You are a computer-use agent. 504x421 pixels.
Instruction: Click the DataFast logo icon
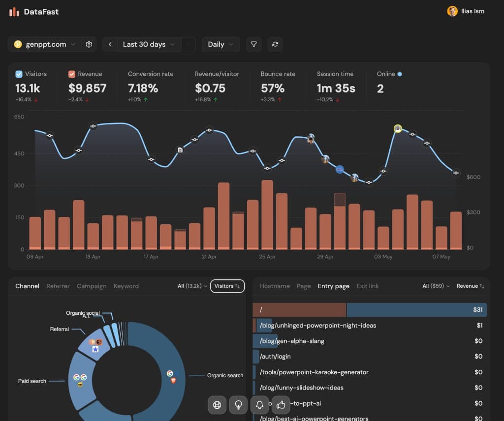(14, 12)
